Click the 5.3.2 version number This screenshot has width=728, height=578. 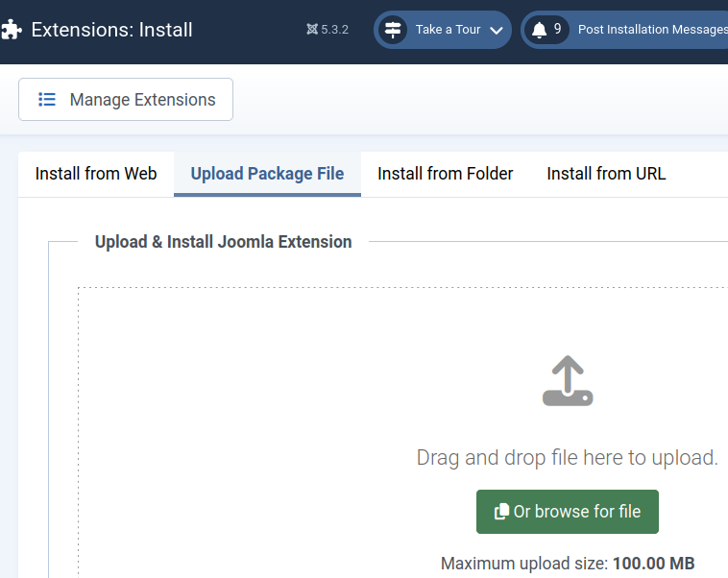335,30
